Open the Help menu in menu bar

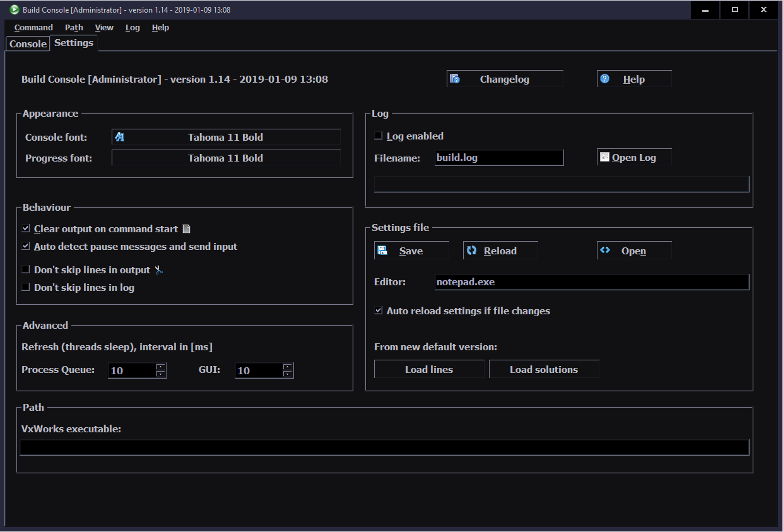[160, 27]
